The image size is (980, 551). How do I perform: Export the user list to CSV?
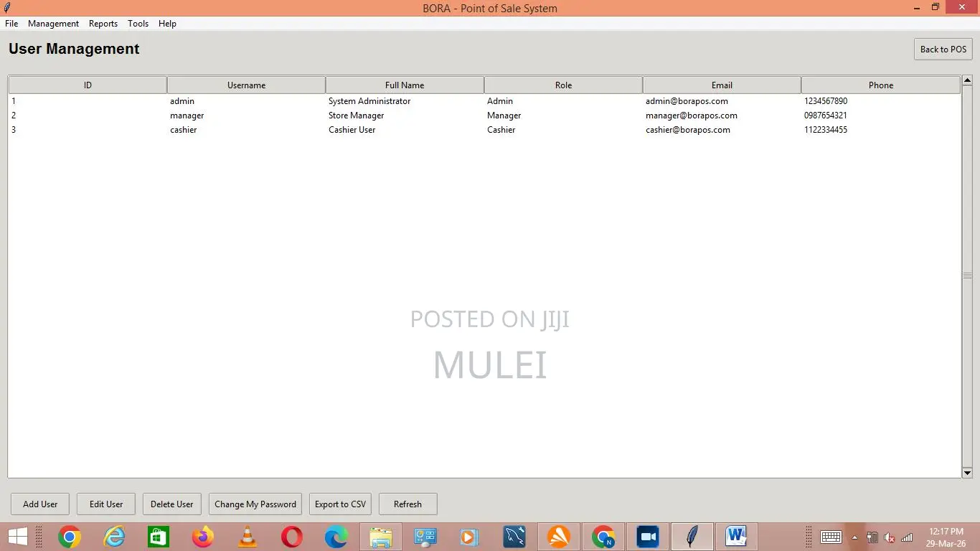(340, 504)
